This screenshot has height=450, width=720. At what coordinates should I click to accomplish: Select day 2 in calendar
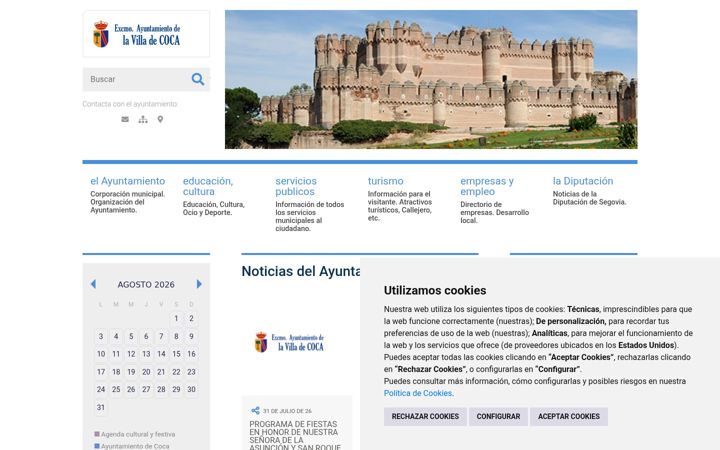191,319
